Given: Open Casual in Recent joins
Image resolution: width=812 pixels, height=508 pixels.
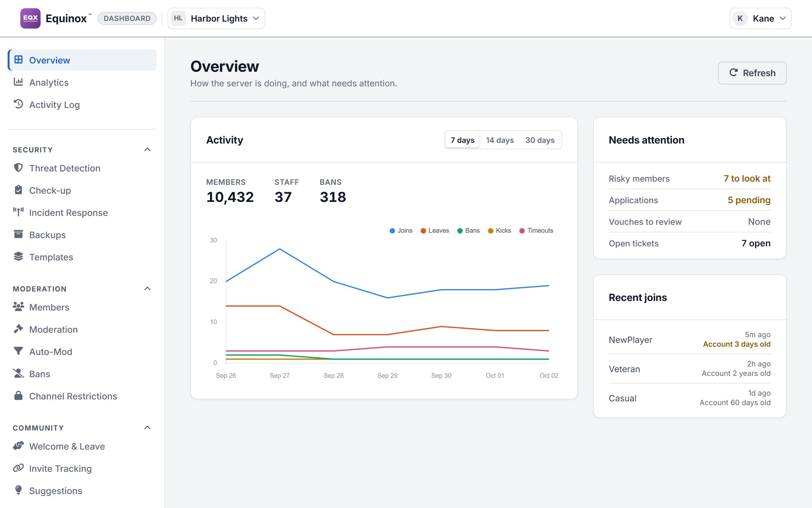Looking at the screenshot, I should pos(690,398).
